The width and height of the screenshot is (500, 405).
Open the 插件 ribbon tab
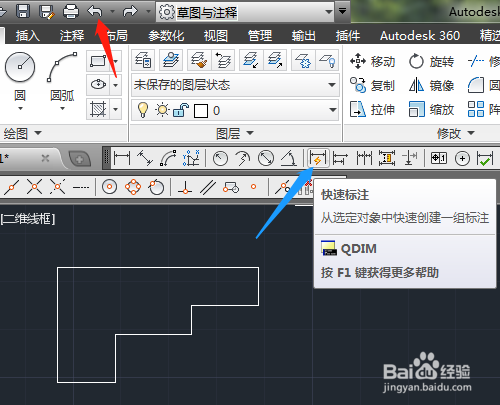point(348,35)
